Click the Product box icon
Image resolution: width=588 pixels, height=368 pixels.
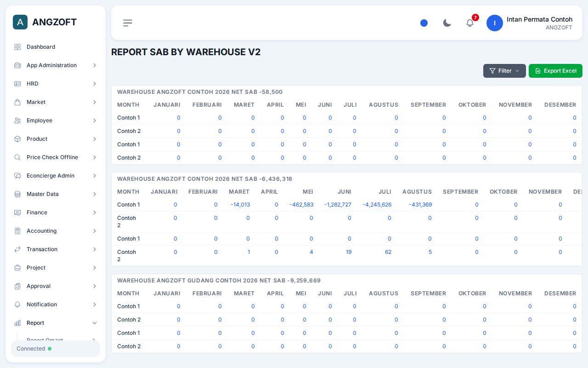coord(17,139)
